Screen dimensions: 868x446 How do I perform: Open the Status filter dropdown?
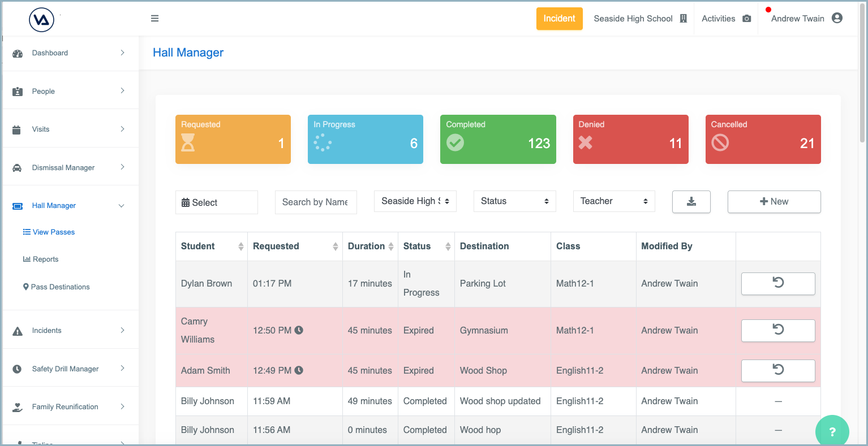tap(515, 201)
